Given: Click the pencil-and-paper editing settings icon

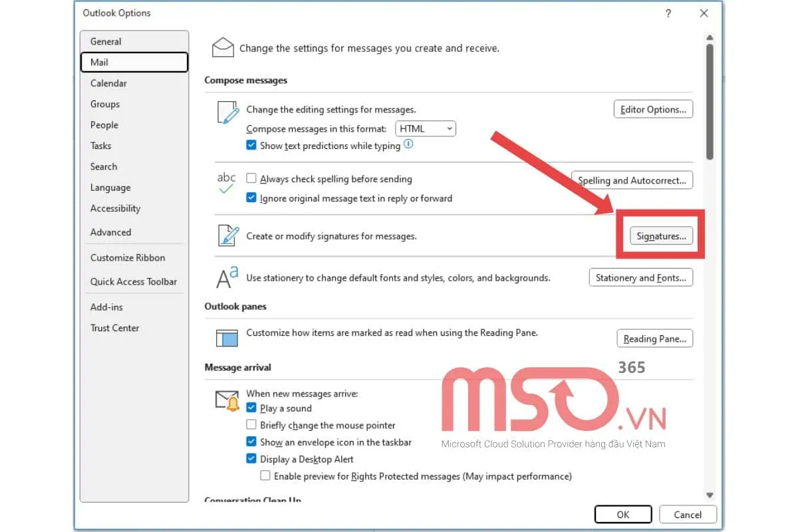Looking at the screenshot, I should coord(227,112).
